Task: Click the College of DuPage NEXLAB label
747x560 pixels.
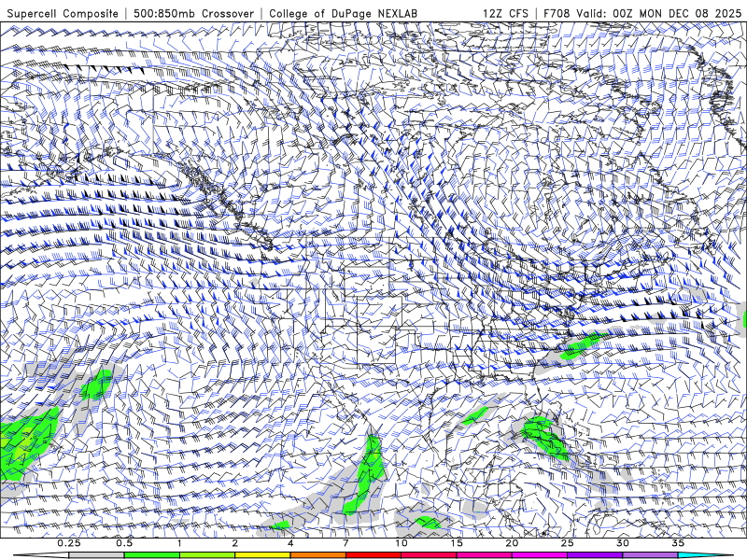Action: [343, 13]
